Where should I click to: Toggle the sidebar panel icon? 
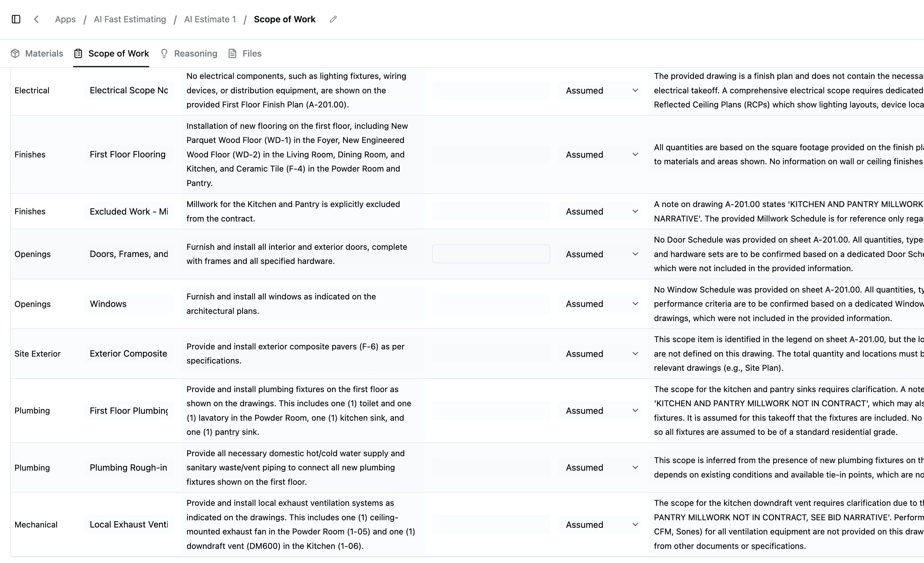[x=16, y=19]
